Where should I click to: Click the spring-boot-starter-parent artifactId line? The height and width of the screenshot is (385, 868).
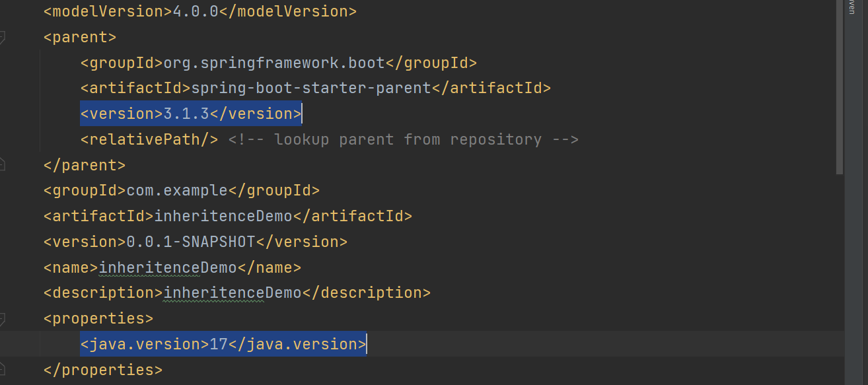click(316, 88)
